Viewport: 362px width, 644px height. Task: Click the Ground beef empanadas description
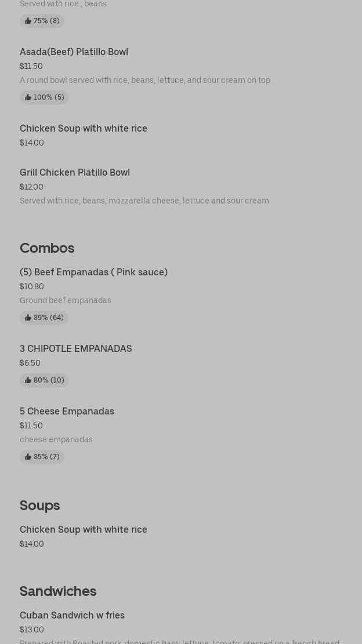[x=66, y=300]
